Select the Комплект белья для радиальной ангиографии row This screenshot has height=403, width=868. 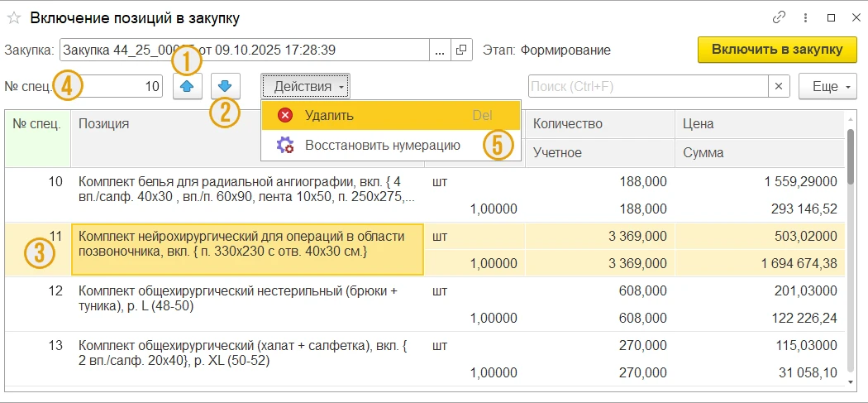point(425,195)
